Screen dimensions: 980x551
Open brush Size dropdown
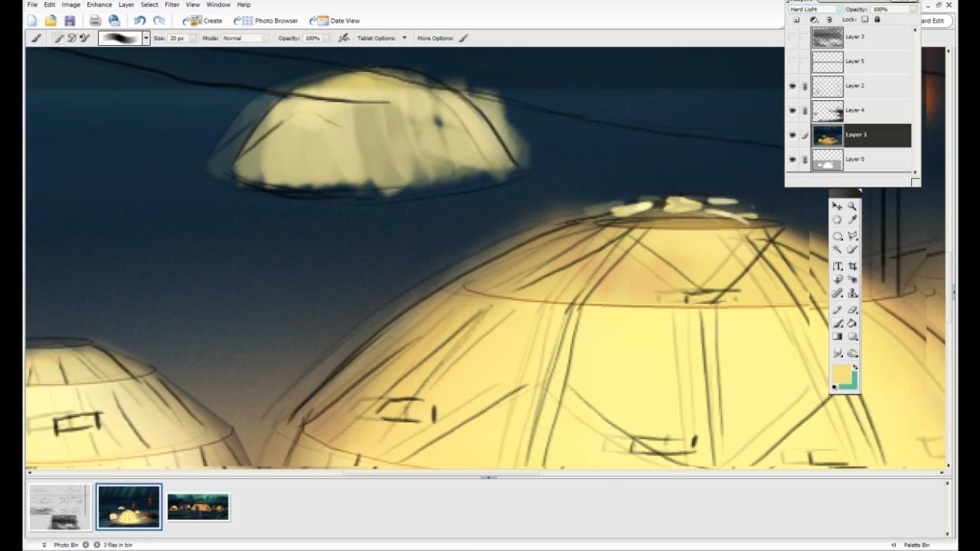192,37
